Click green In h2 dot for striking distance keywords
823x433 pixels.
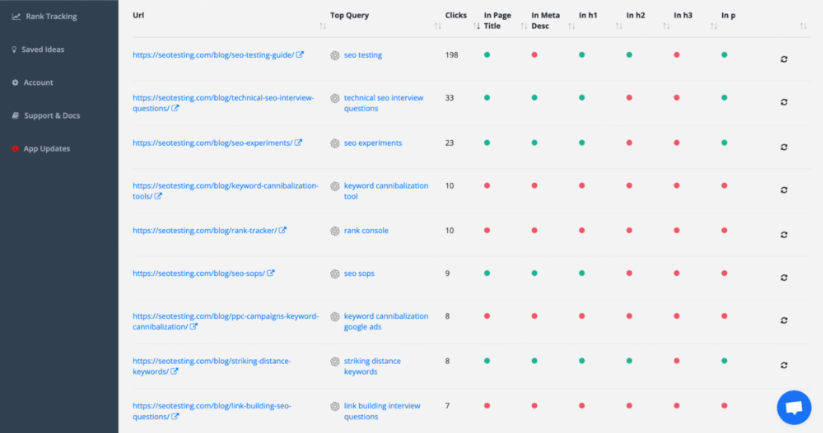pyautogui.click(x=629, y=361)
